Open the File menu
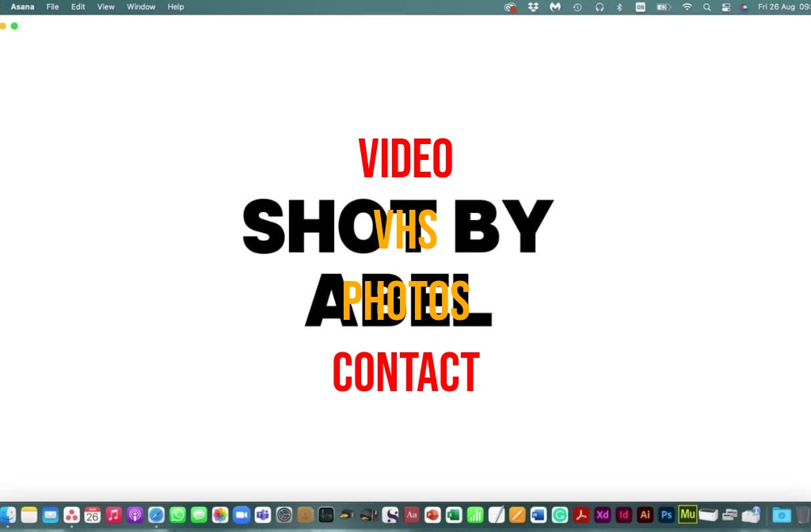 click(52, 7)
